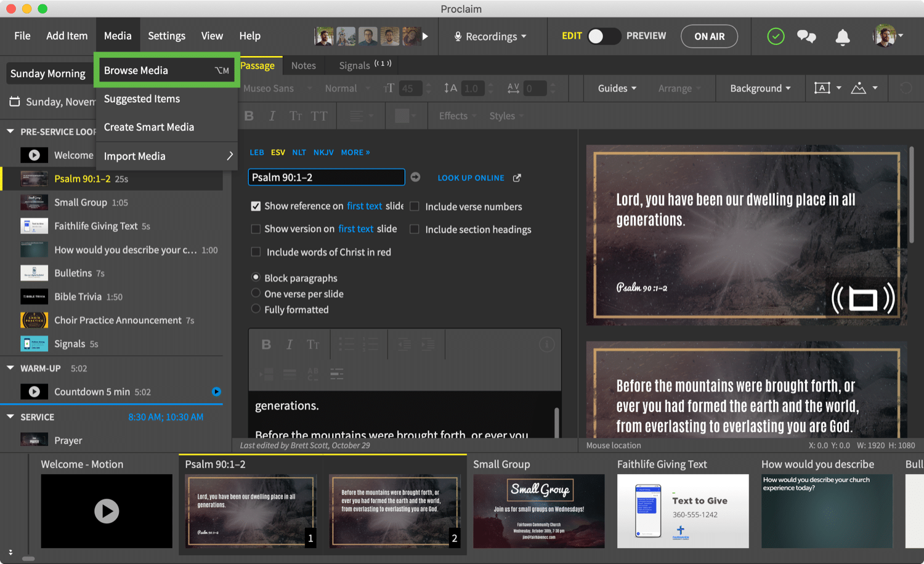Choose Create Smart Media menu entry

tap(166, 127)
